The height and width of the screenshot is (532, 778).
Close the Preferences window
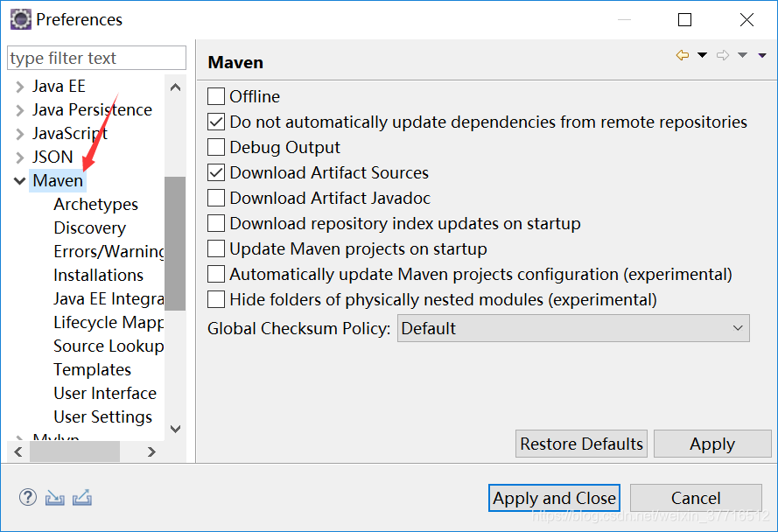(x=746, y=20)
